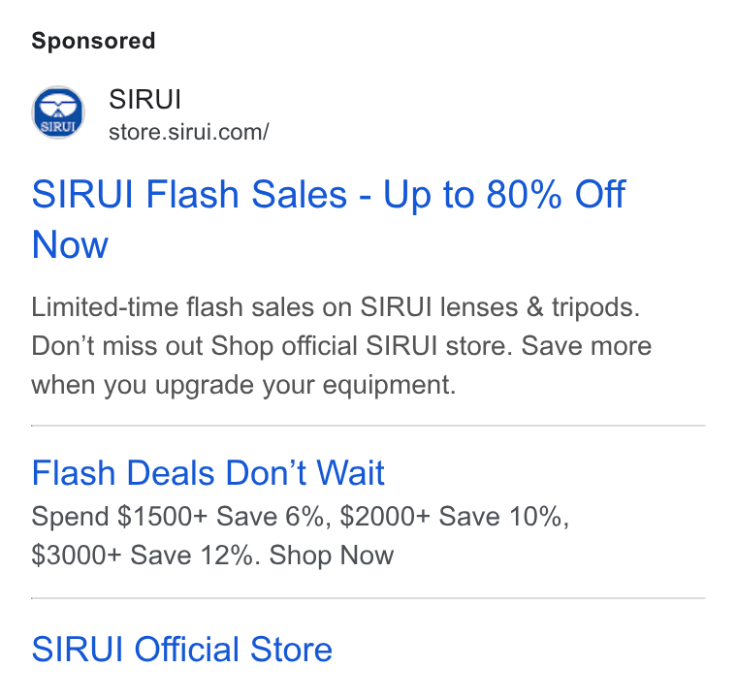Image resolution: width=737 pixels, height=700 pixels.
Task: Click the when you upgrade your equipment line
Action: click(243, 385)
